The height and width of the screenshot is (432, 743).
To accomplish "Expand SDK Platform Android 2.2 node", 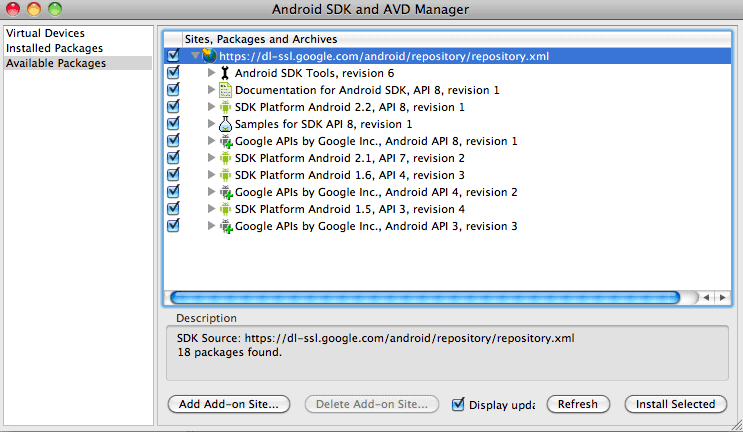I will [x=211, y=107].
